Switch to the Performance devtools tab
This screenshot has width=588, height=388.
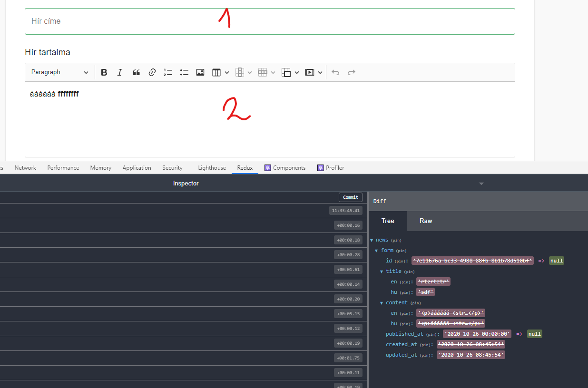63,168
